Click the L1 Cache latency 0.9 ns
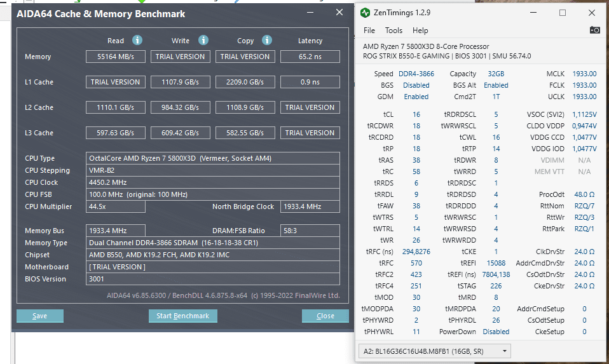This screenshot has width=609, height=364. pyautogui.click(x=310, y=83)
